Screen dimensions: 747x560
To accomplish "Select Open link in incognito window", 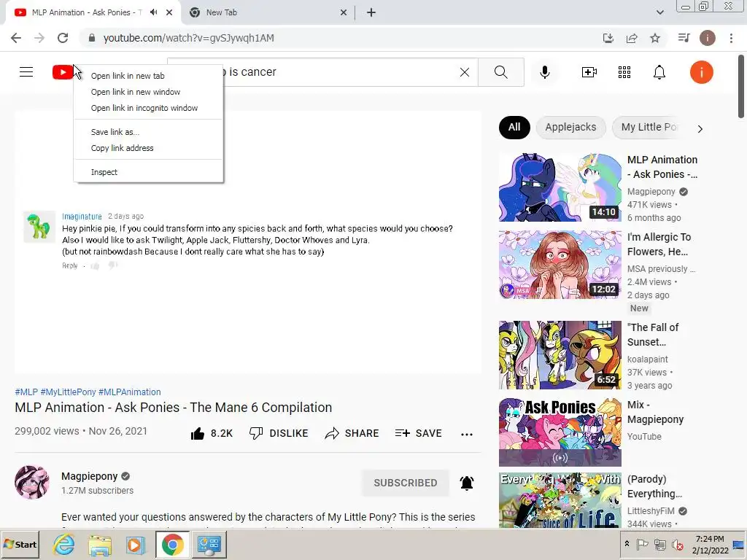I will pyautogui.click(x=148, y=108).
